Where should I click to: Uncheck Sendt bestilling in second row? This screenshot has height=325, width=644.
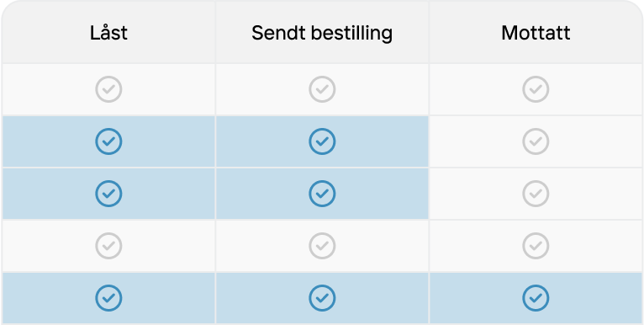tap(322, 141)
